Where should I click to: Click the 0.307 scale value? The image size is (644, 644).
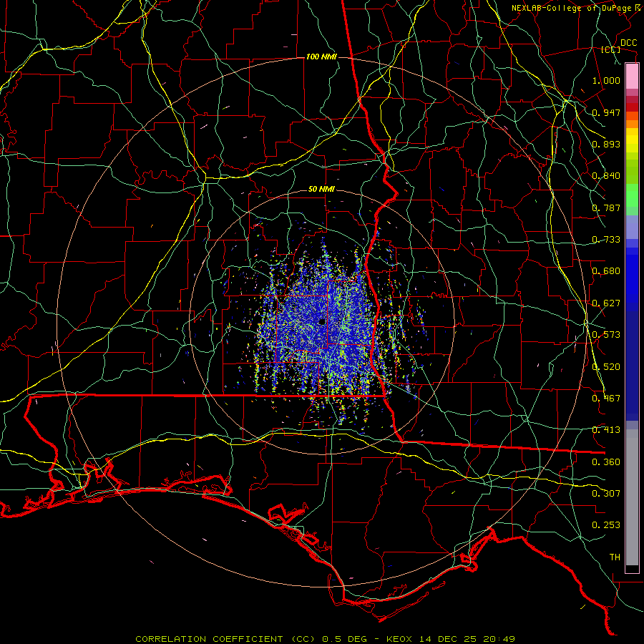pos(606,494)
